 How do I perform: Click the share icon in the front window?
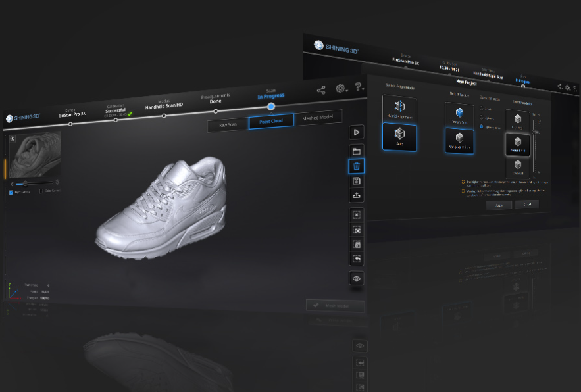321,90
